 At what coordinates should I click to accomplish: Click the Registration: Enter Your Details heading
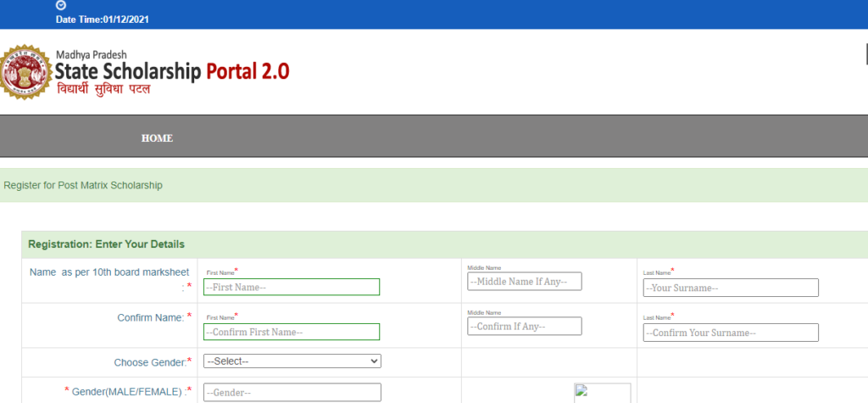click(x=106, y=244)
